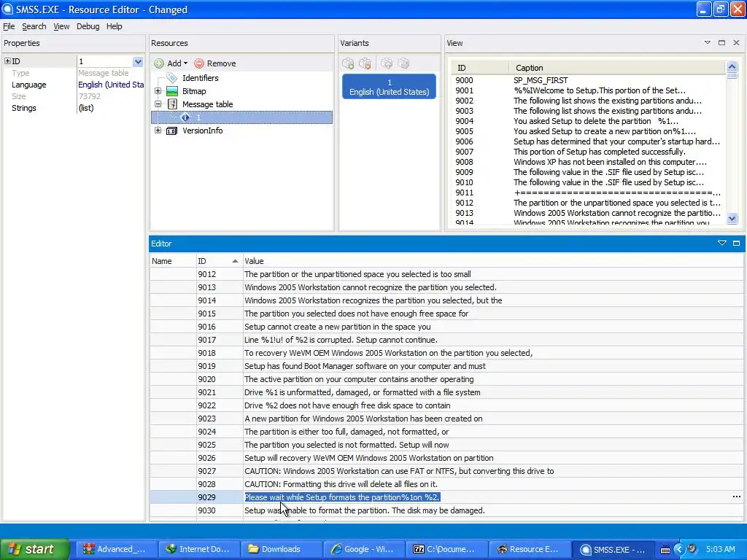Image resolution: width=747 pixels, height=560 pixels.
Task: Click the third Variants toolbar icon
Action: pos(387,63)
